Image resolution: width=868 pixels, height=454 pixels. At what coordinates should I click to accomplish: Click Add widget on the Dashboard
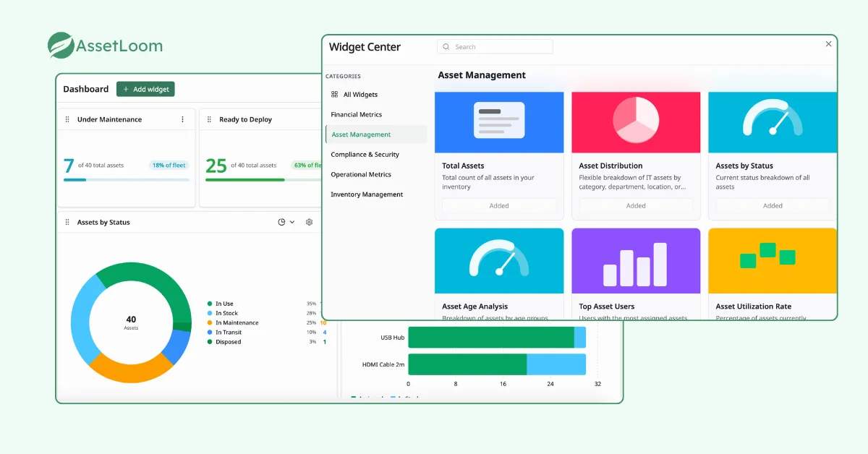145,89
